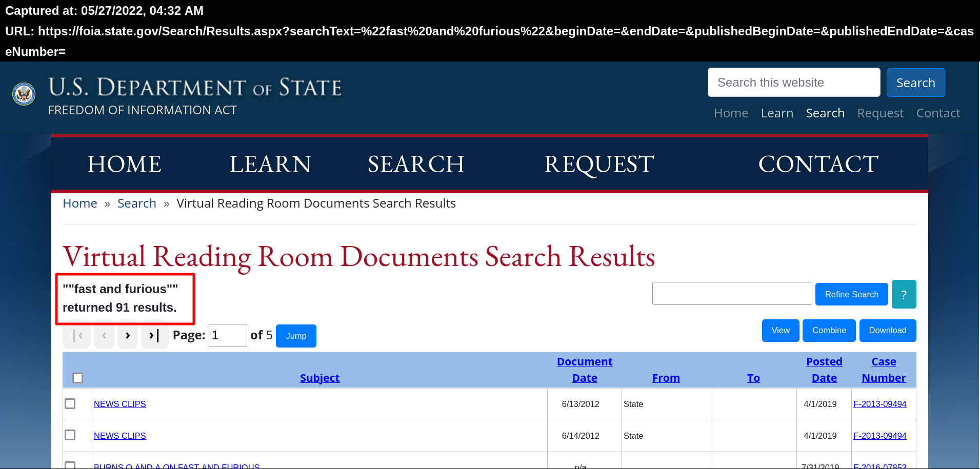Open the search help question mark
Image resolution: width=980 pixels, height=469 pixels.
coord(904,294)
